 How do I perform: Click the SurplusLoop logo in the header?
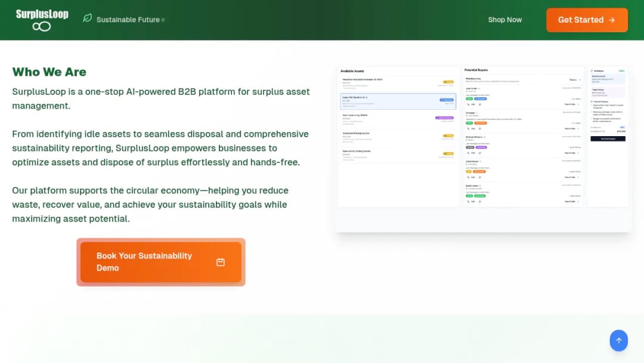coord(42,20)
